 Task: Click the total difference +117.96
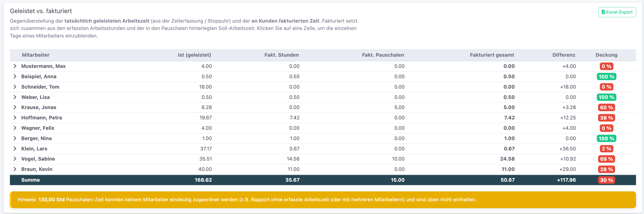566,180
